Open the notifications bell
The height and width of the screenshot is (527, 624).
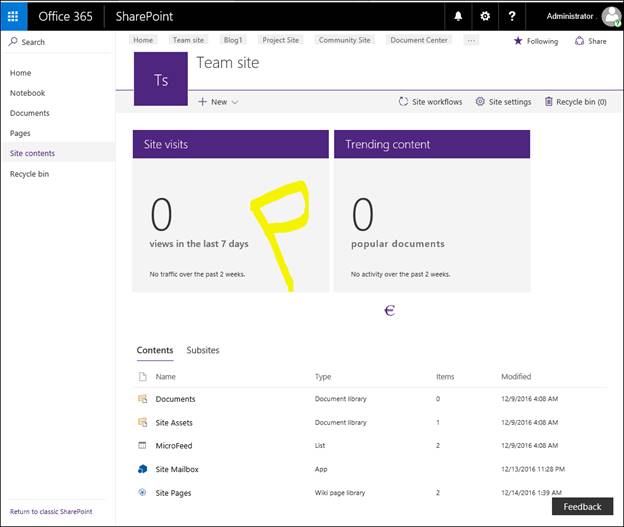pos(458,16)
